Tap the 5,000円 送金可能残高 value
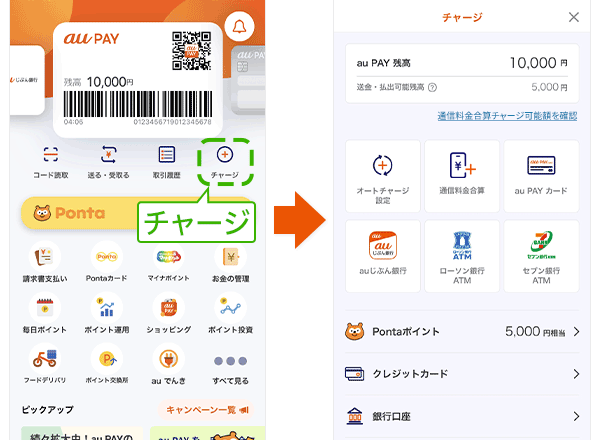The width and height of the screenshot is (600, 440). click(x=549, y=87)
